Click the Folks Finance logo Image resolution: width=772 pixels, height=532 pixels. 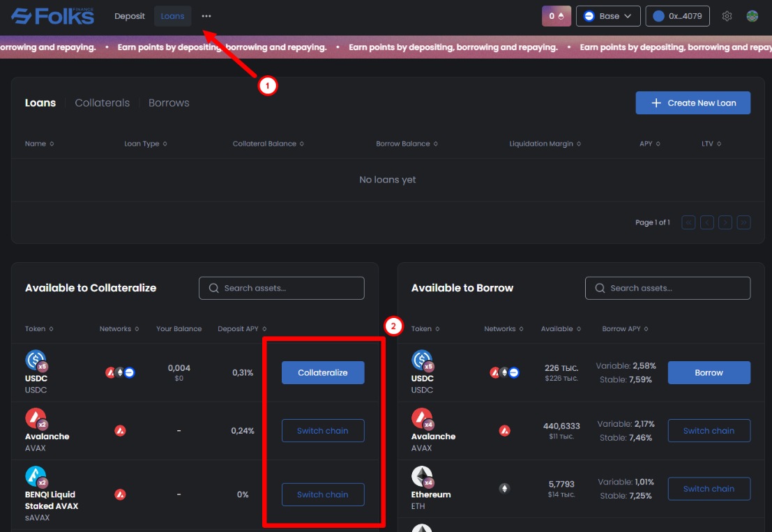pyautogui.click(x=52, y=16)
